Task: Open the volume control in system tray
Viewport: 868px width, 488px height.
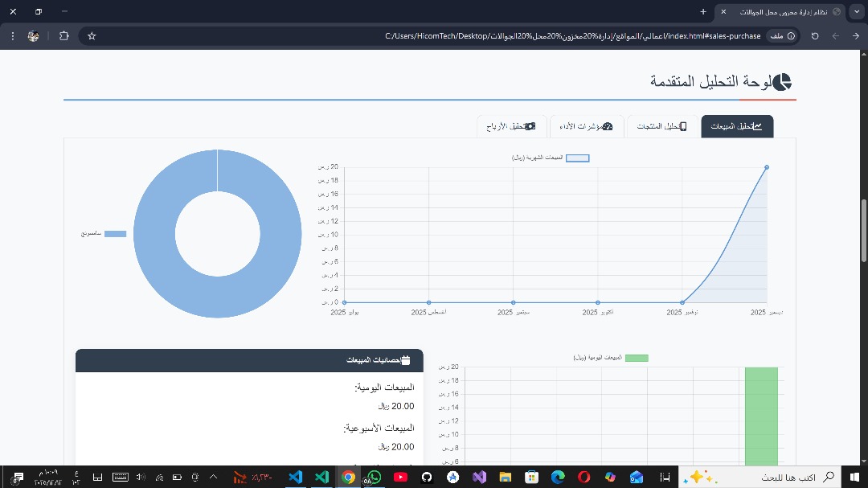Action: [x=141, y=477]
